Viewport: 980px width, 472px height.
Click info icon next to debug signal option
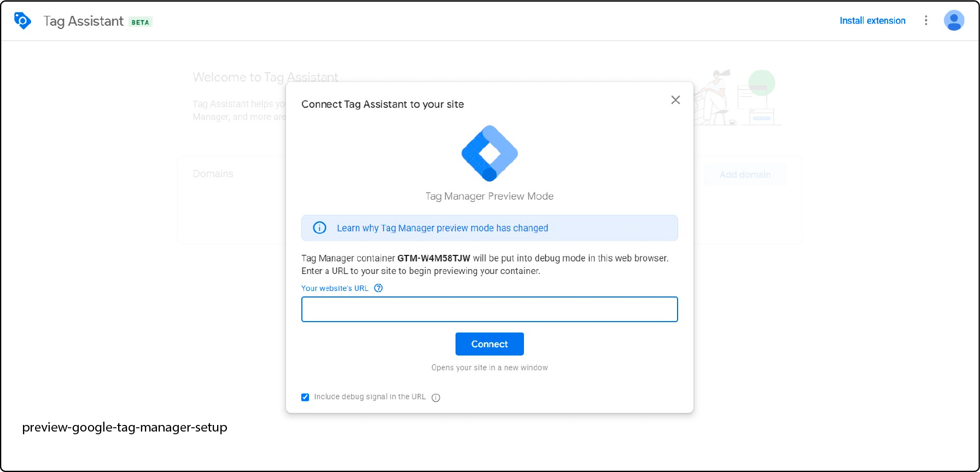pos(436,398)
